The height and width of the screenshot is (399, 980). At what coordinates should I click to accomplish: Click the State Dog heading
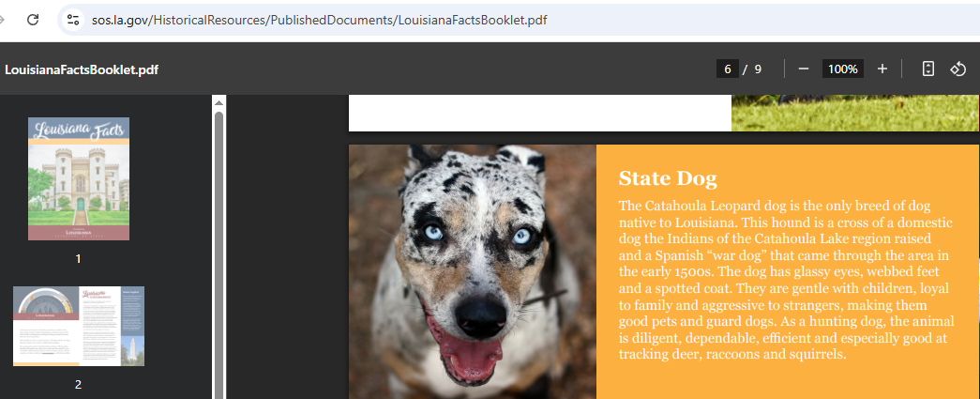click(x=668, y=178)
